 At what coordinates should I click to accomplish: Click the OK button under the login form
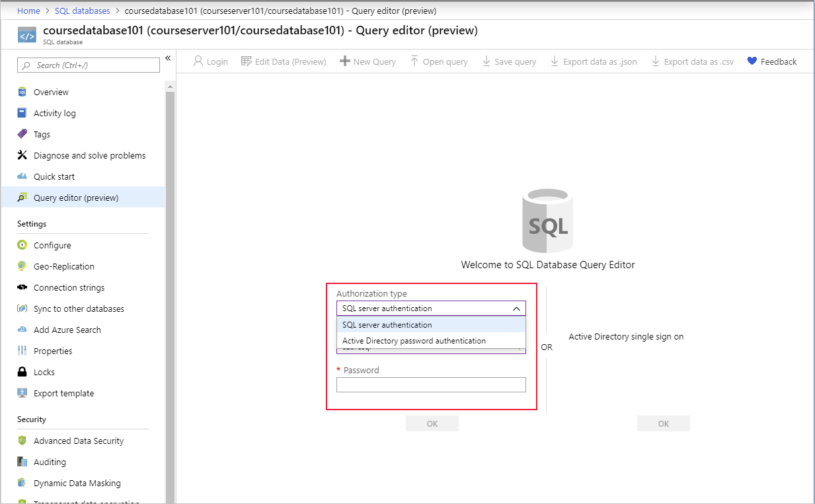(x=432, y=423)
